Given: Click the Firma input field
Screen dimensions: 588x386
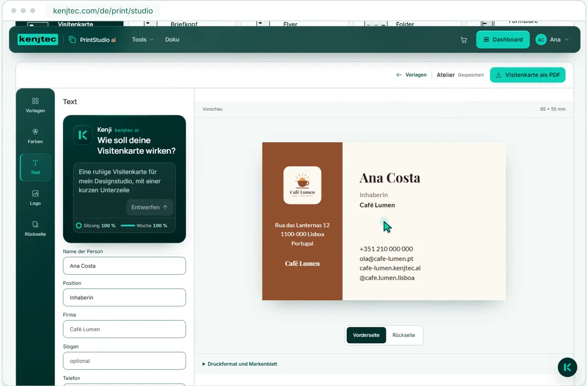Looking at the screenshot, I should coord(124,329).
